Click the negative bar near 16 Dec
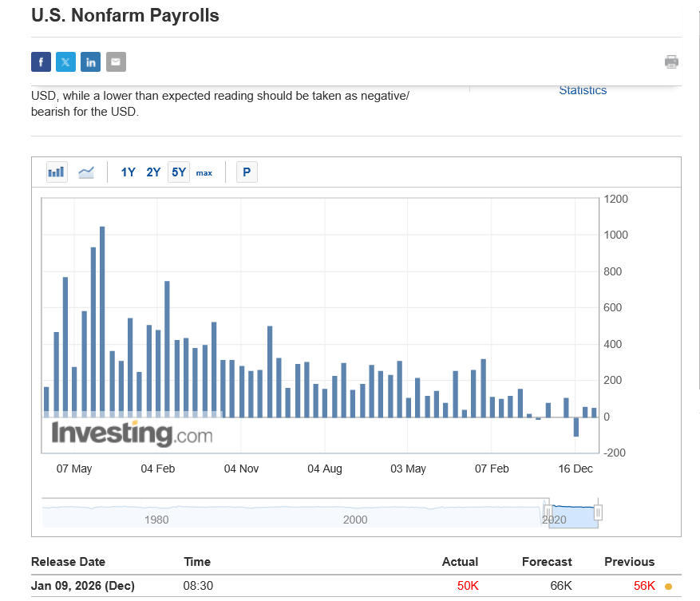Screen dimensions: 700x601 (x=575, y=426)
